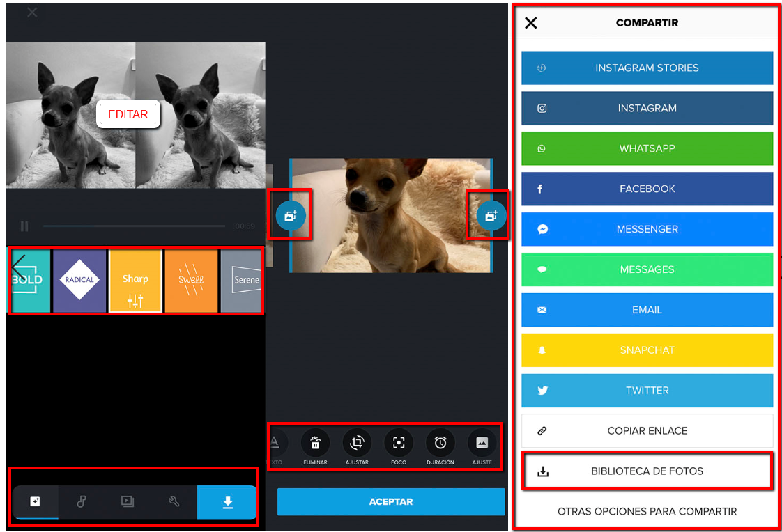
Task: Close the editor with top-left X
Action: point(32,13)
